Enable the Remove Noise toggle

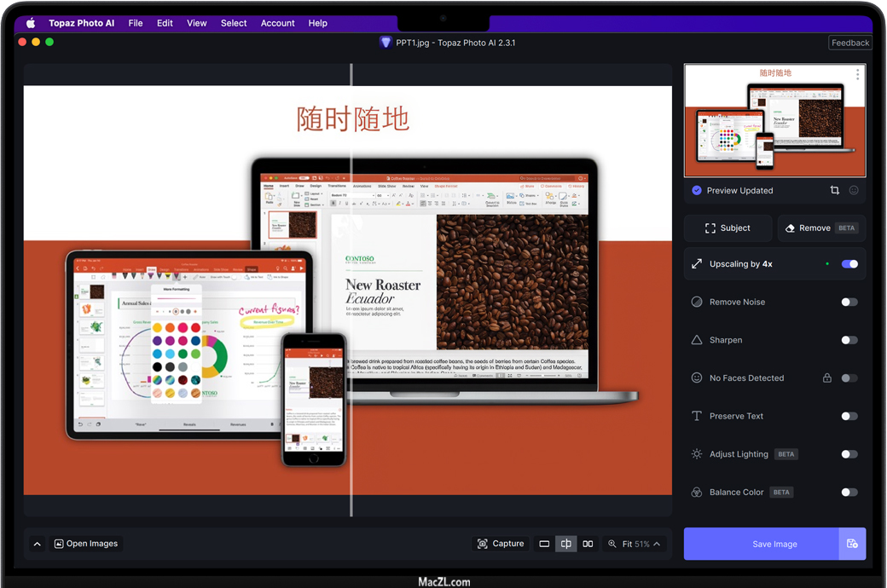[x=849, y=302]
